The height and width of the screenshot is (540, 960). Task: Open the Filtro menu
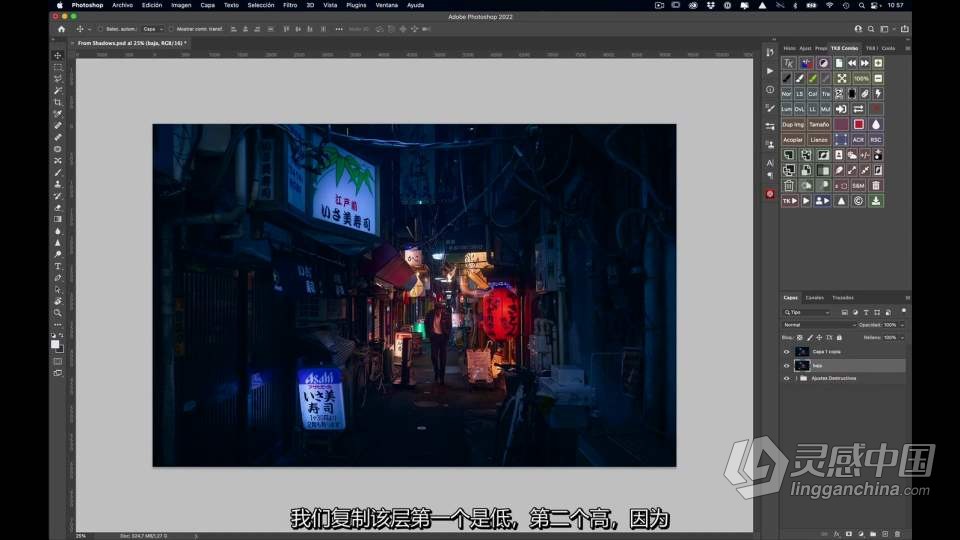[x=290, y=5]
